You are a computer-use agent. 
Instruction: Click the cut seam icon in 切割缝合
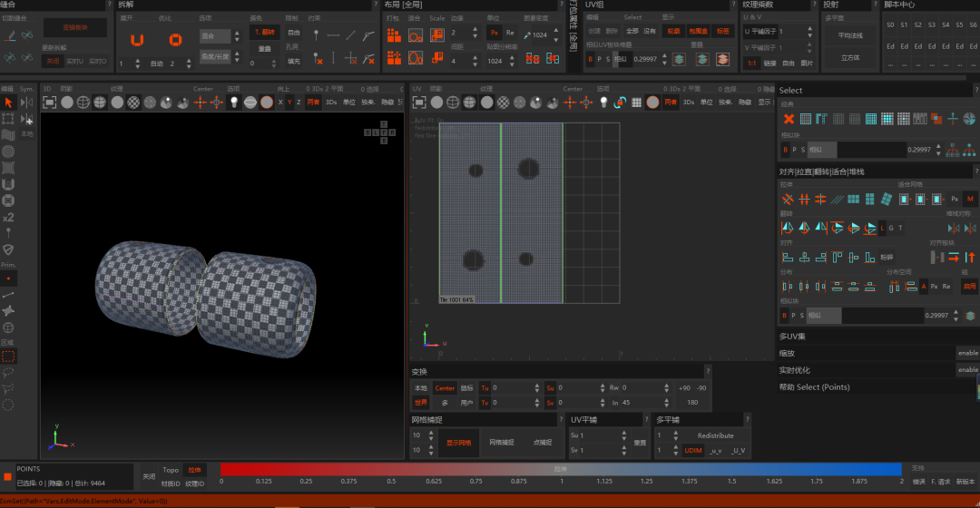(x=9, y=35)
